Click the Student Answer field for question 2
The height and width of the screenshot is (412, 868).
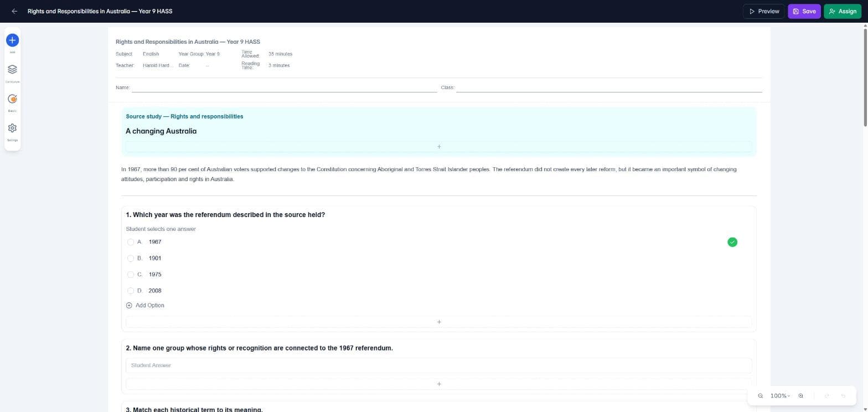(438, 365)
